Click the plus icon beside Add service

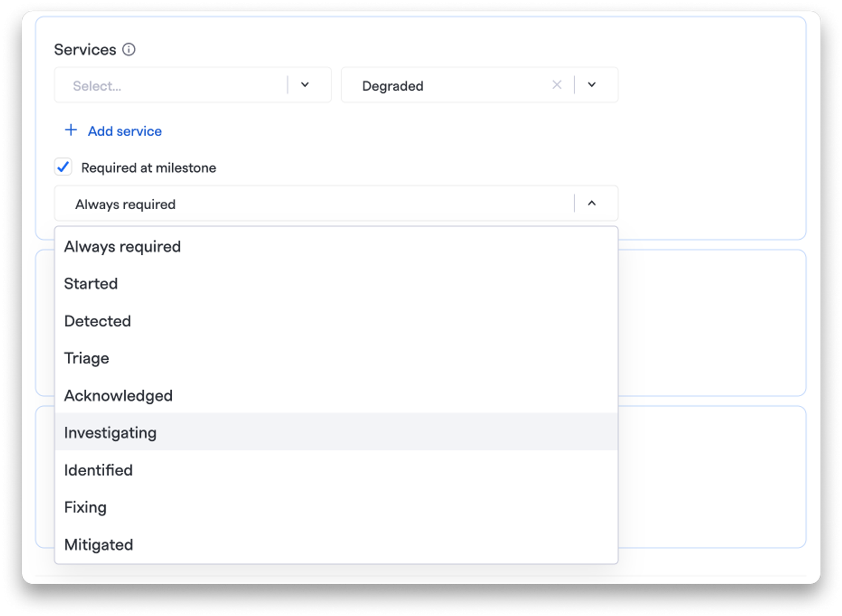tap(71, 130)
